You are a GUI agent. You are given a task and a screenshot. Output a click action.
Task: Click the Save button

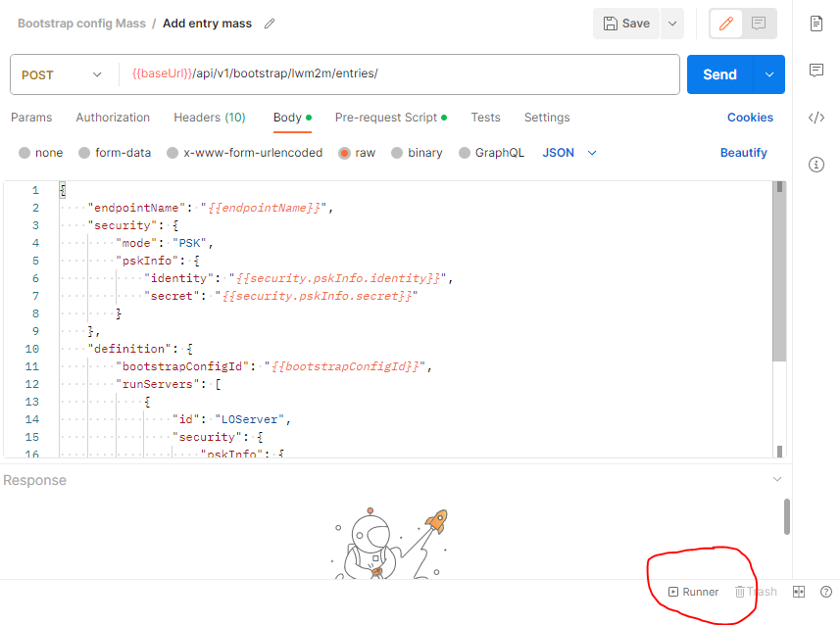pyautogui.click(x=626, y=24)
